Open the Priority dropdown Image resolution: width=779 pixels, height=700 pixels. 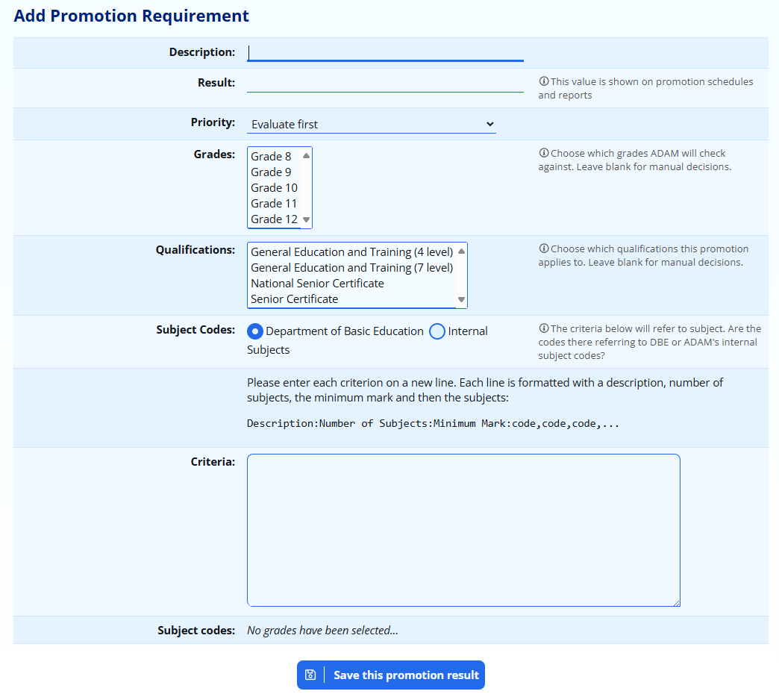[x=372, y=125]
